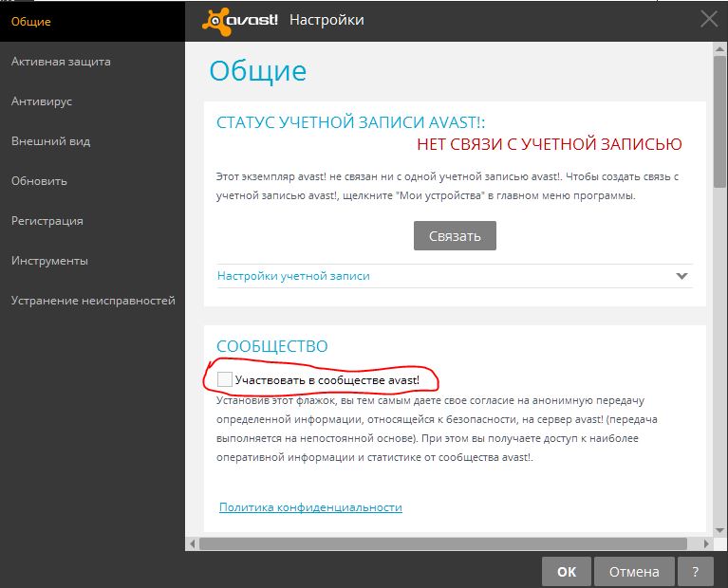Confirm settings with OK button
This screenshot has width=728, height=588.
pos(567,571)
